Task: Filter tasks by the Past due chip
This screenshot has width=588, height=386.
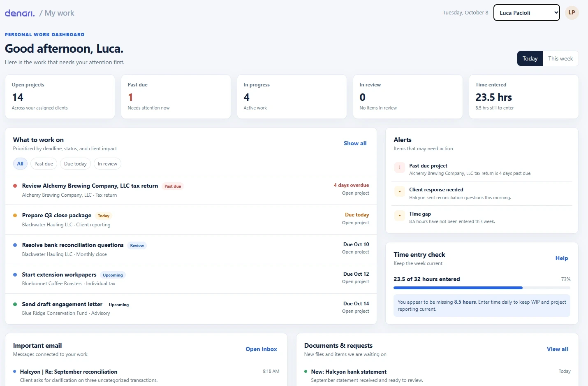Action: pyautogui.click(x=44, y=164)
